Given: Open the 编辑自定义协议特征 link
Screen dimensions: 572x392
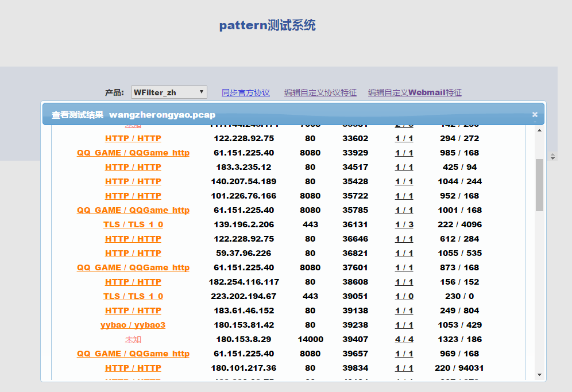Looking at the screenshot, I should click(x=320, y=92).
